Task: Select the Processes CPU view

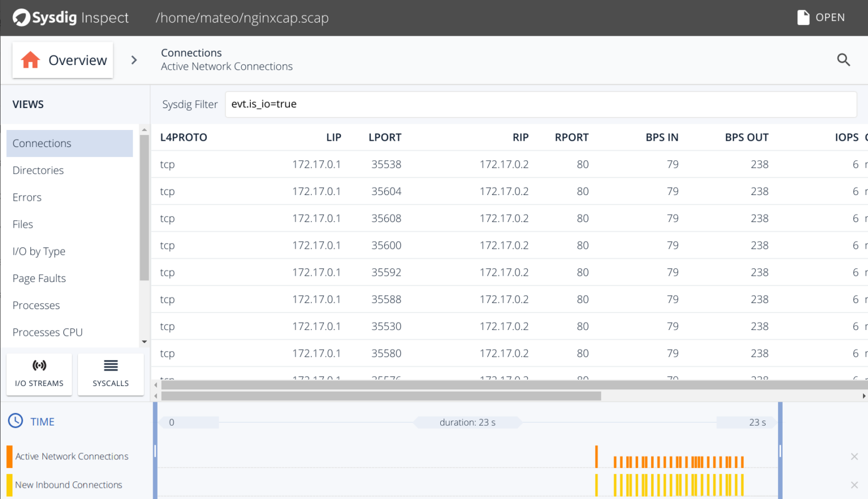Action: [x=47, y=332]
